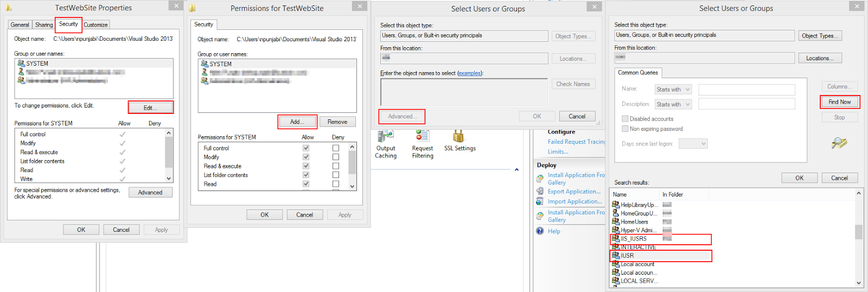
Task: Select the IIS_IUSRS group icon in results
Action: (616, 238)
